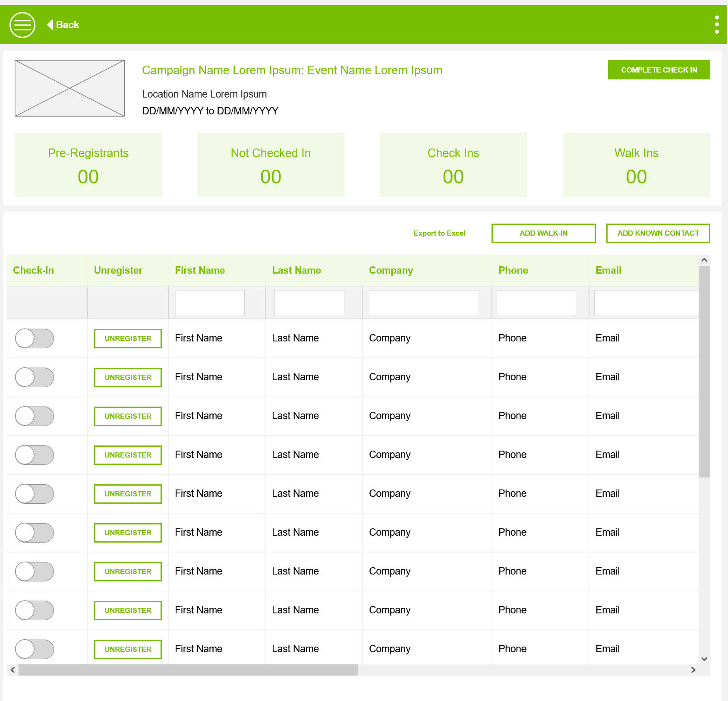This screenshot has height=701, width=728.
Task: Click the Add Walk-In button
Action: coord(543,233)
